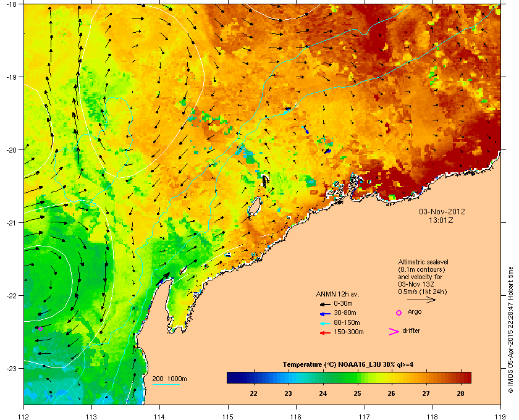Click longitude axis label 115
The width and height of the screenshot is (519, 420).
pos(228,416)
